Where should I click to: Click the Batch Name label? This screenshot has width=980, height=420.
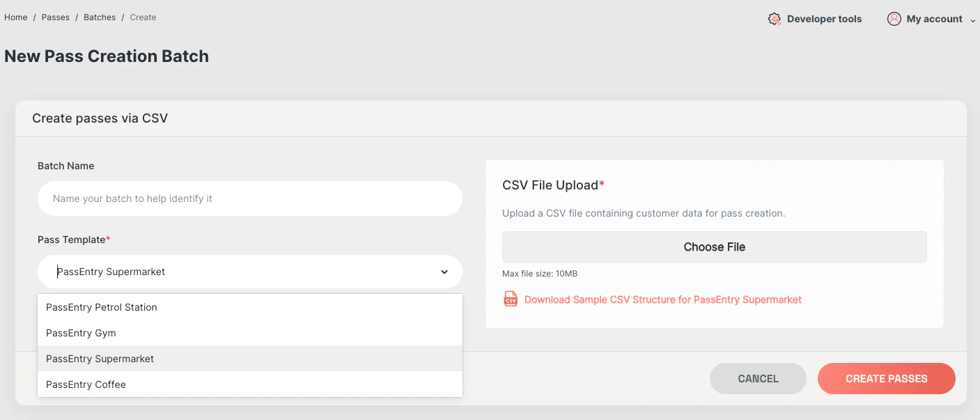pos(66,166)
